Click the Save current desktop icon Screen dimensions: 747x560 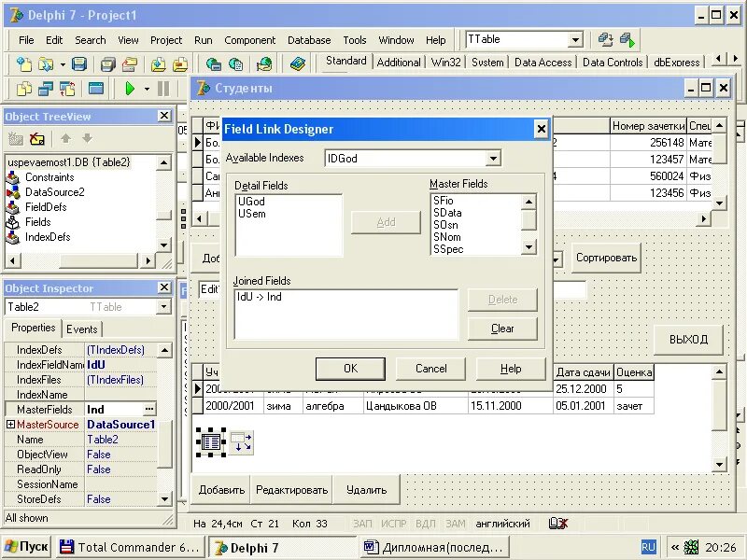coord(605,39)
